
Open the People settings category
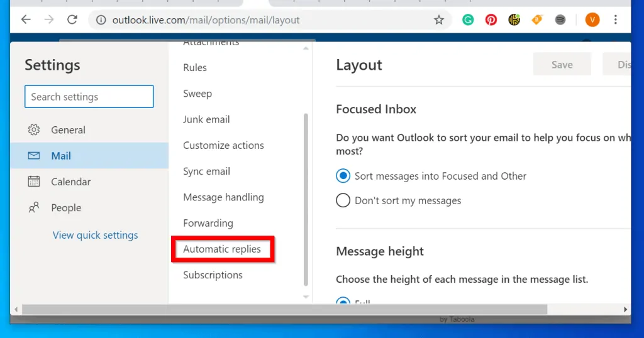click(x=89, y=207)
